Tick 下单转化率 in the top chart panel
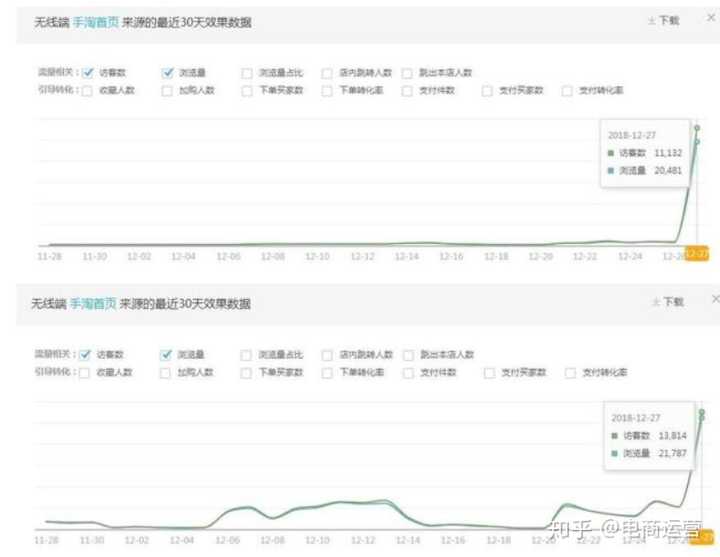 [x=327, y=90]
